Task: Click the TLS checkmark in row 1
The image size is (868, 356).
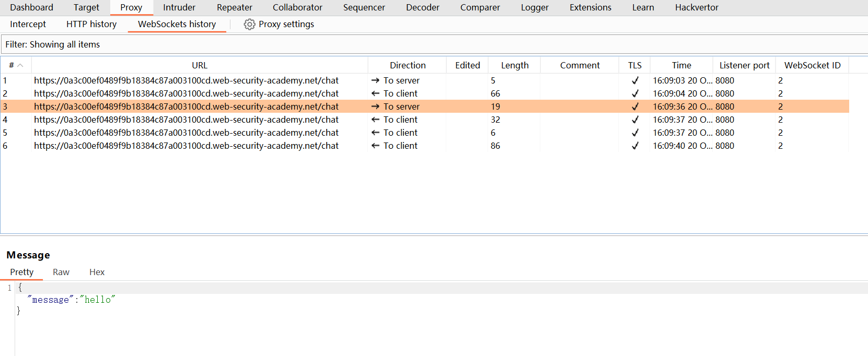Action: coord(635,80)
